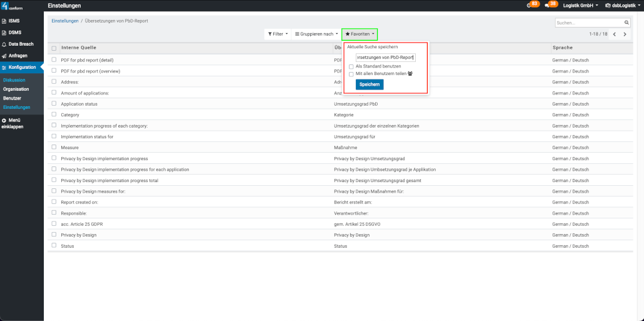Expand the 'Gruppieren nach' dropdown
Screen dimensions: 644x321
click(316, 34)
